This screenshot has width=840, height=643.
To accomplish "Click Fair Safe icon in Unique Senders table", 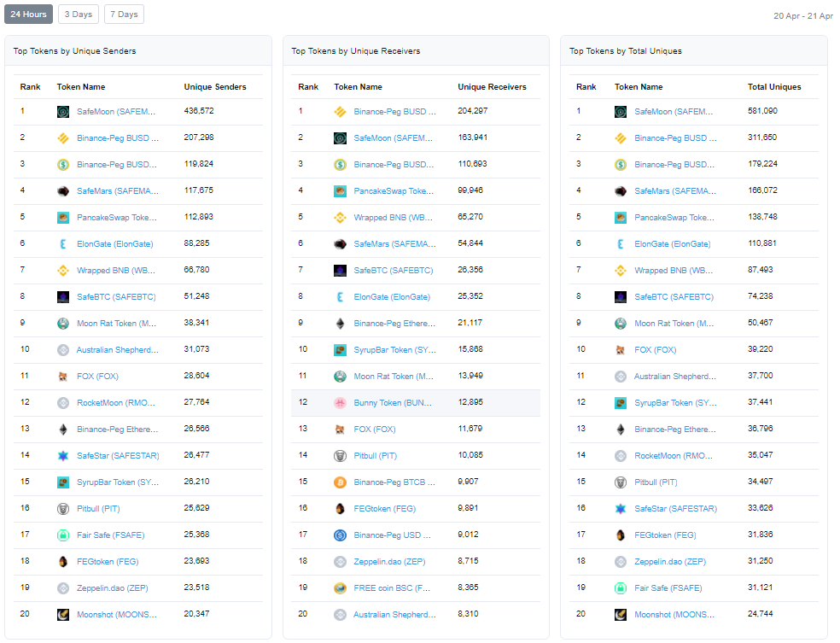I will 63,535.
